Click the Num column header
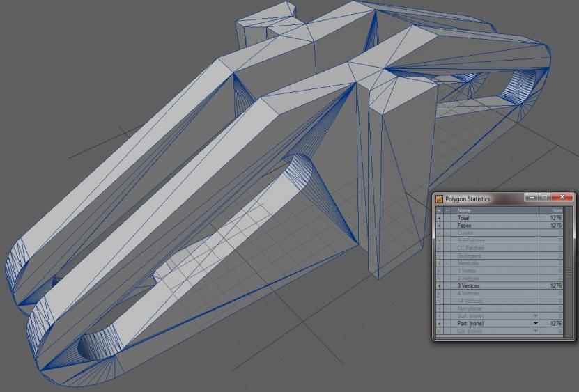 point(556,210)
